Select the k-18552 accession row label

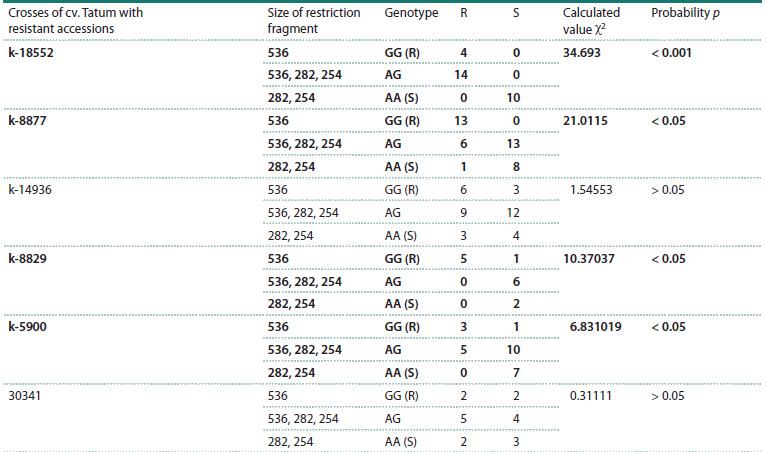tap(31, 53)
